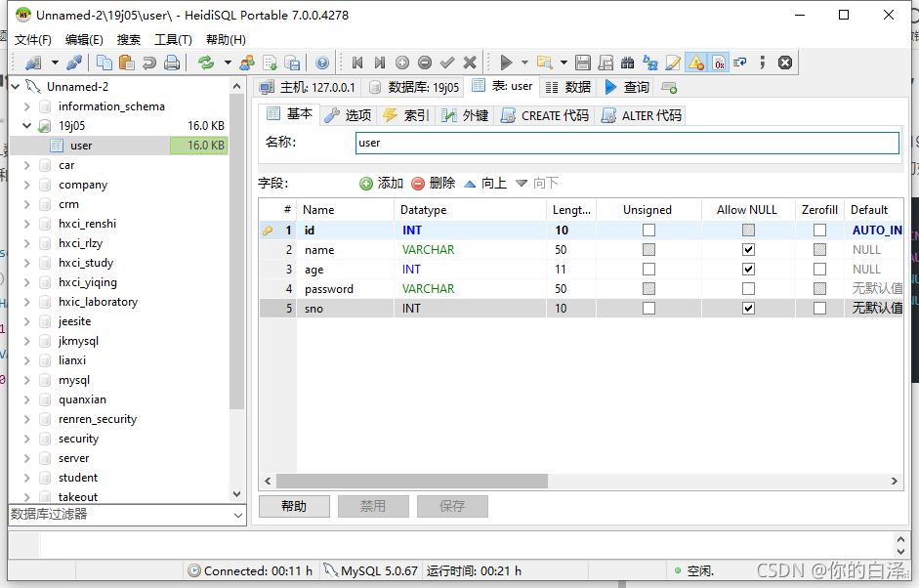Open the session manager connect icon

34,63
